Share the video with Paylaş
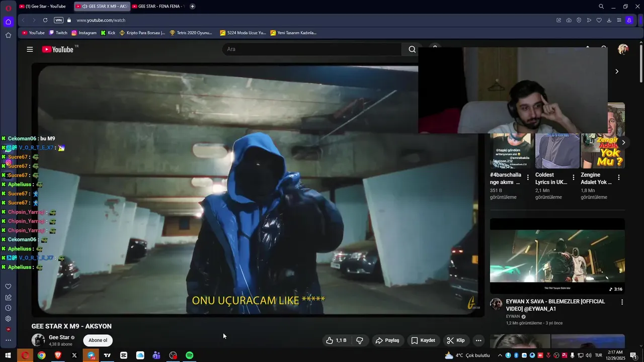 coord(387,340)
